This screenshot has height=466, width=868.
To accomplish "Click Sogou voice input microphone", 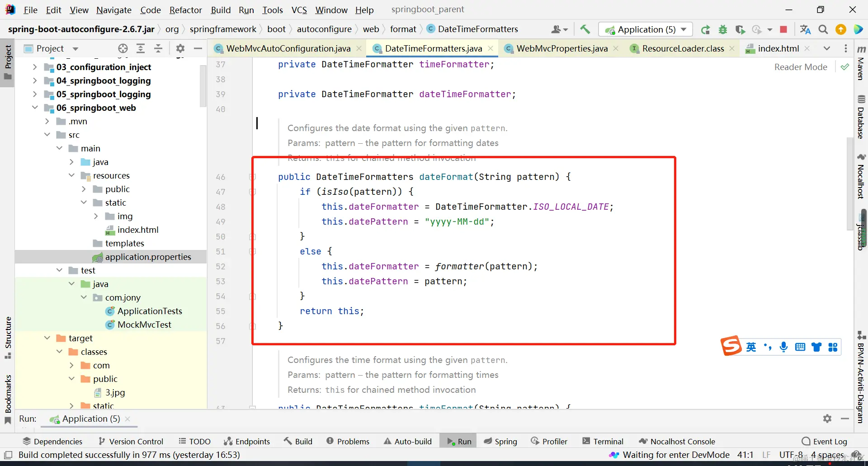I will [784, 347].
